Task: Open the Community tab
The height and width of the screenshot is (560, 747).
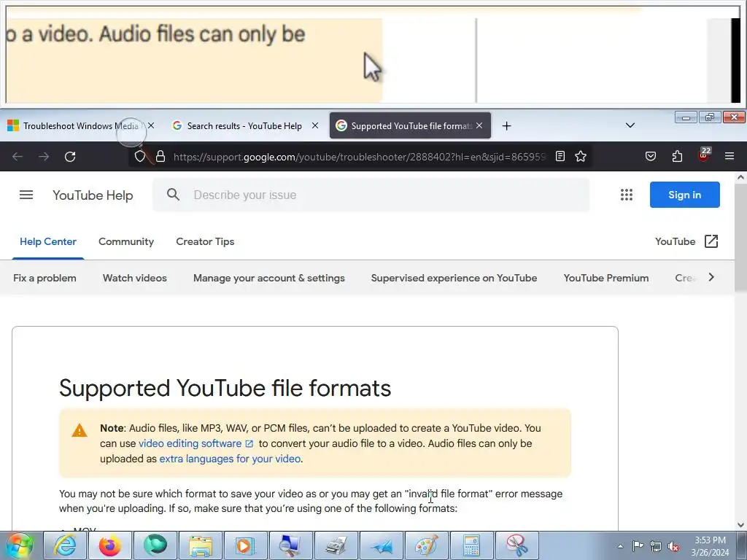Action: (126, 241)
